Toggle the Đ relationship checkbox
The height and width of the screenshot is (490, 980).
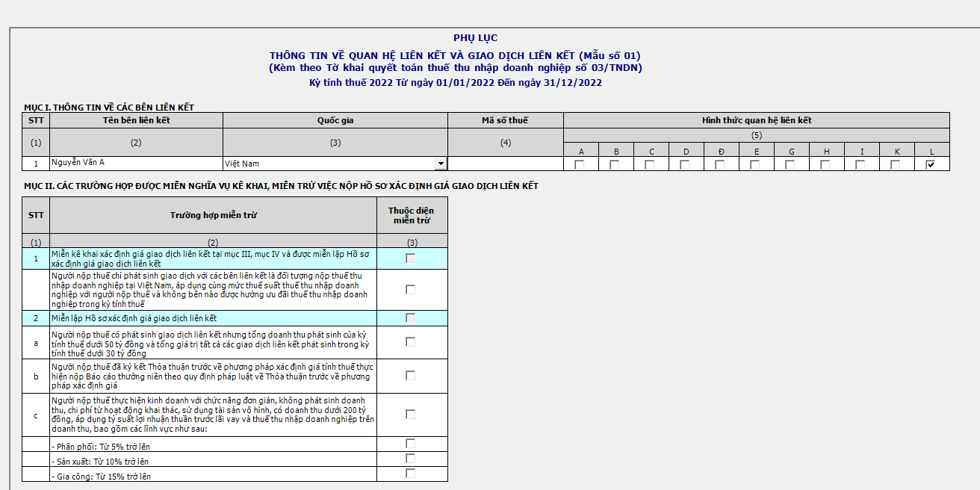(720, 164)
